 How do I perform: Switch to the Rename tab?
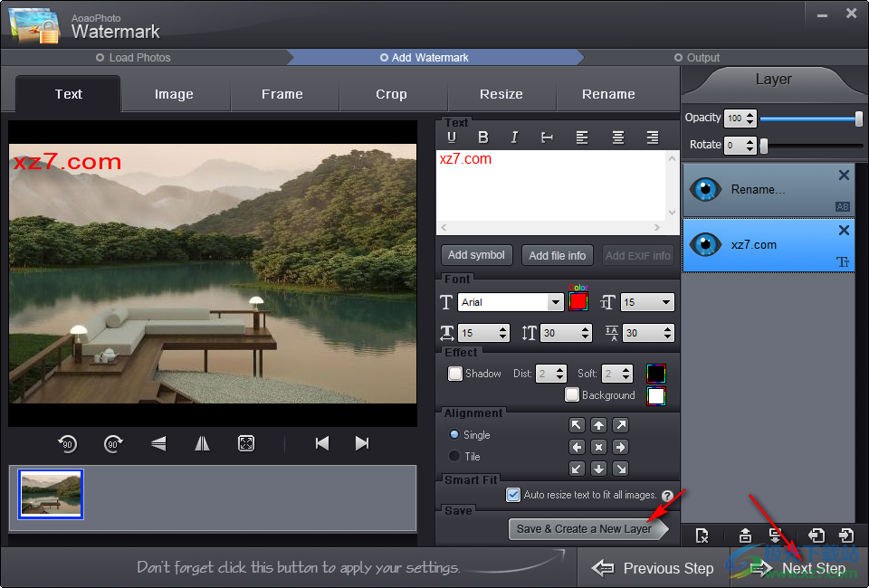click(608, 94)
